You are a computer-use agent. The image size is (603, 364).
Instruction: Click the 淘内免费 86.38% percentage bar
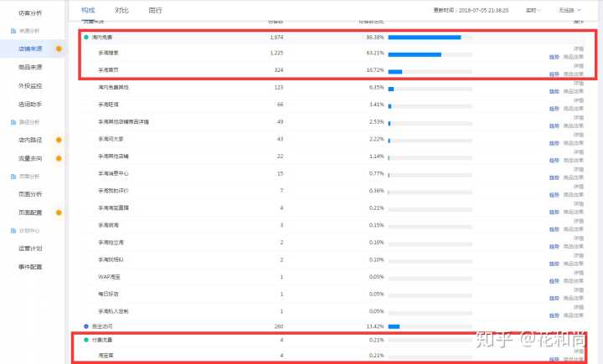click(x=425, y=38)
